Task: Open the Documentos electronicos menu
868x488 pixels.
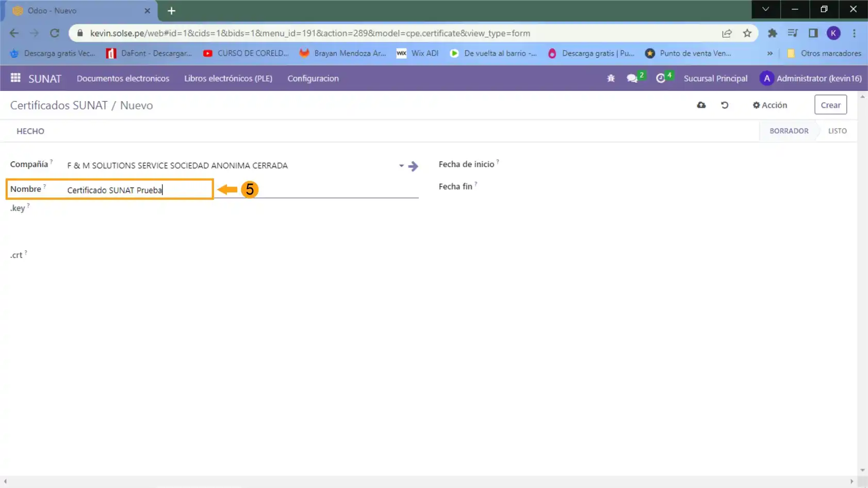Action: [123, 78]
